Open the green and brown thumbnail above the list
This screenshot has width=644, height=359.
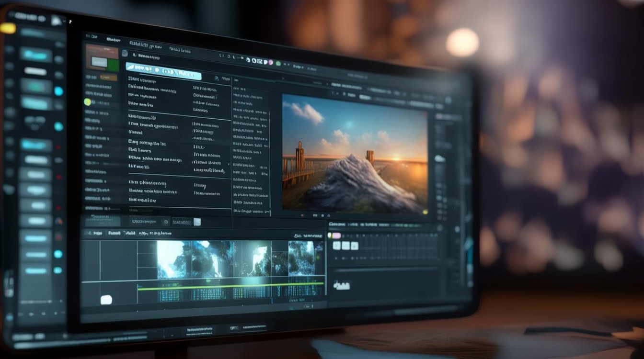(x=102, y=58)
